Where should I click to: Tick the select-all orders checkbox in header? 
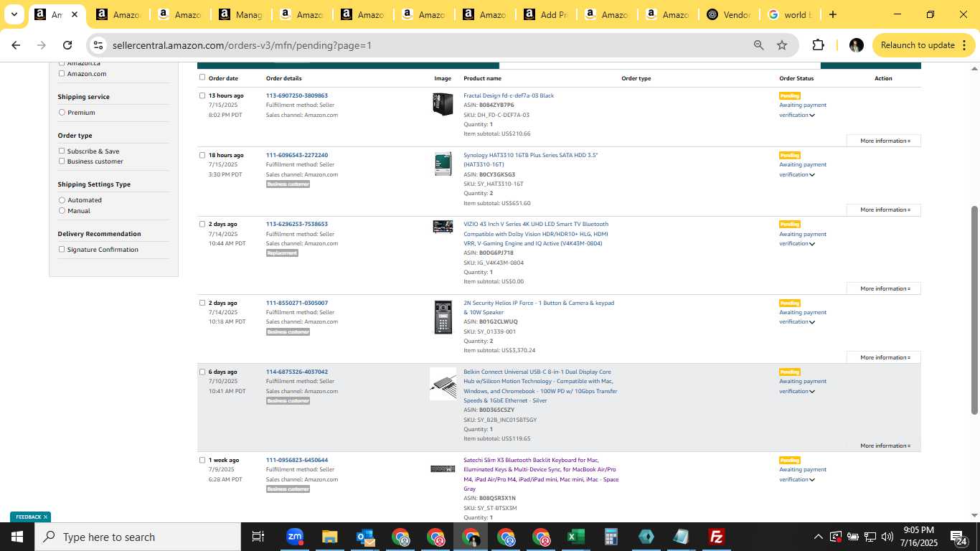pos(202,77)
